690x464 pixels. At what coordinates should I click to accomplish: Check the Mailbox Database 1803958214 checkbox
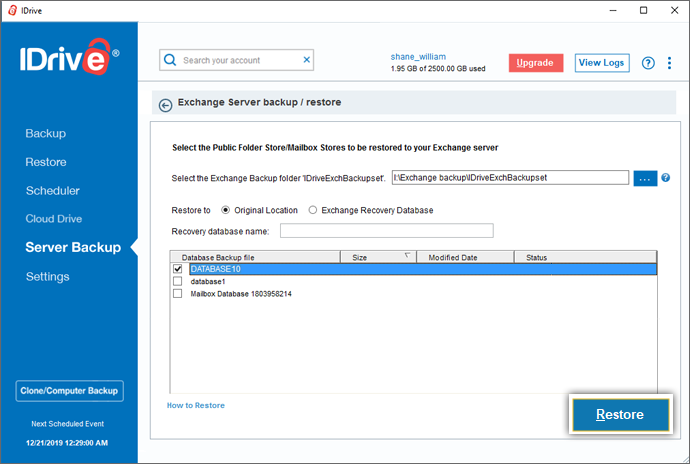(x=178, y=293)
